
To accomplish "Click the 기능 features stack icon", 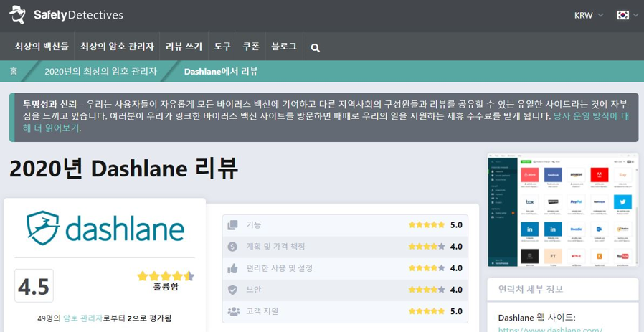I will pyautogui.click(x=233, y=224).
